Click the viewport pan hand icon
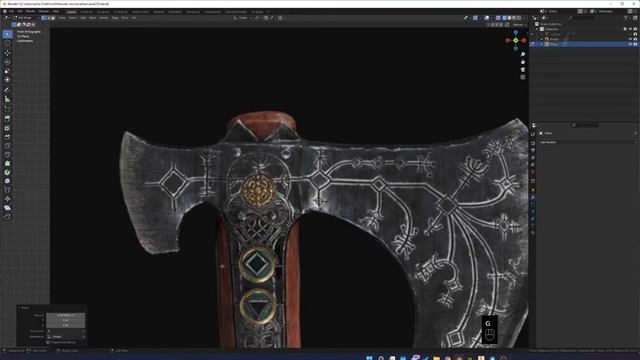The height and width of the screenshot is (360, 640). pyautogui.click(x=523, y=62)
